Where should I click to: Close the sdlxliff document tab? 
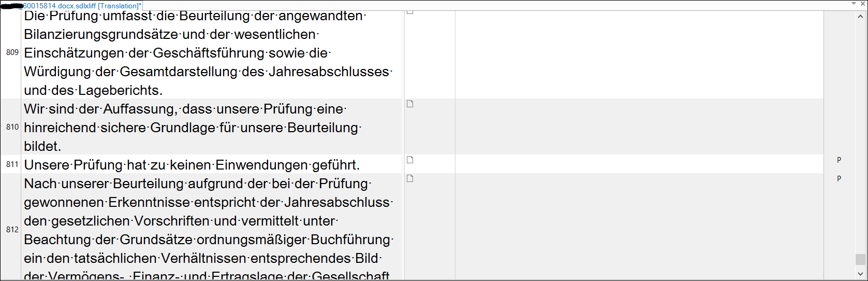click(x=863, y=4)
